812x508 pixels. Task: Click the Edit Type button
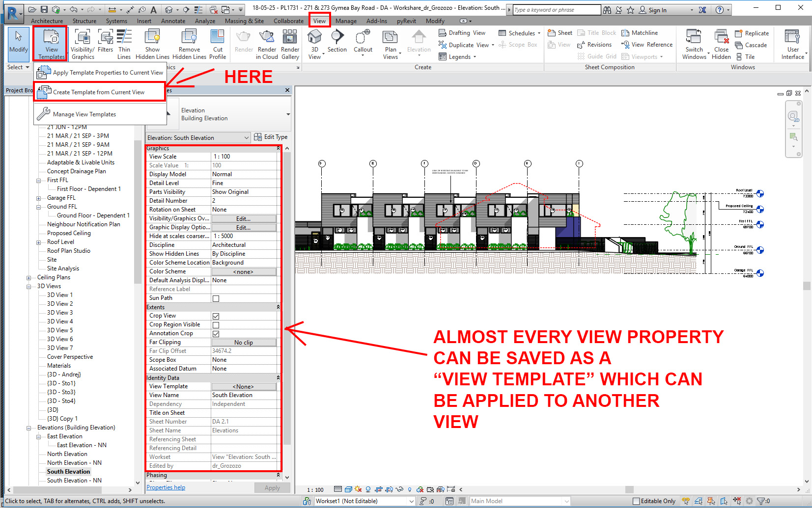coord(271,137)
